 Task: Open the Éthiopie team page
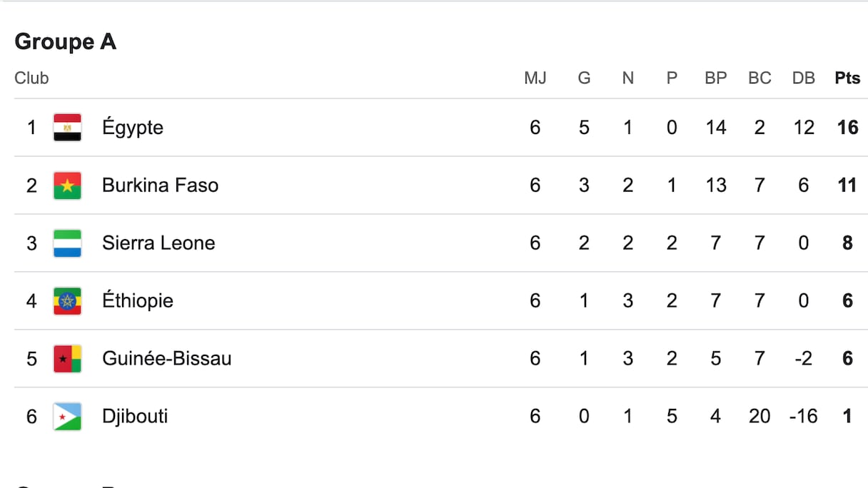click(138, 301)
